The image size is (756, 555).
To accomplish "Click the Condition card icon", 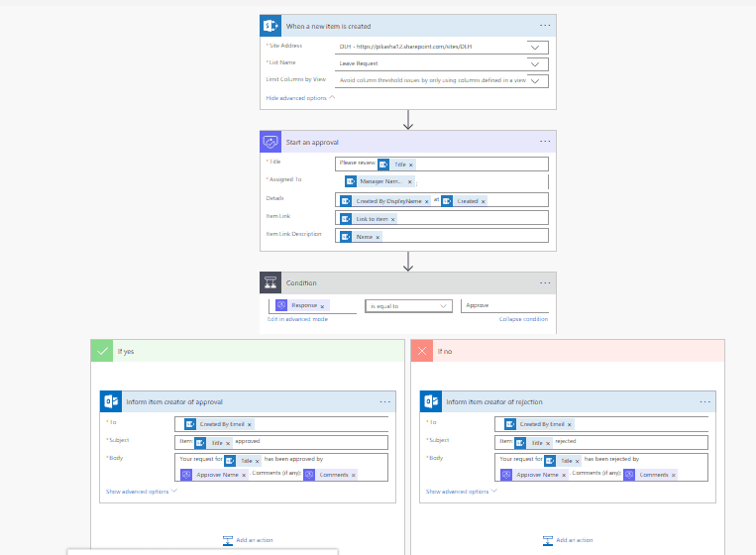I will (x=270, y=282).
